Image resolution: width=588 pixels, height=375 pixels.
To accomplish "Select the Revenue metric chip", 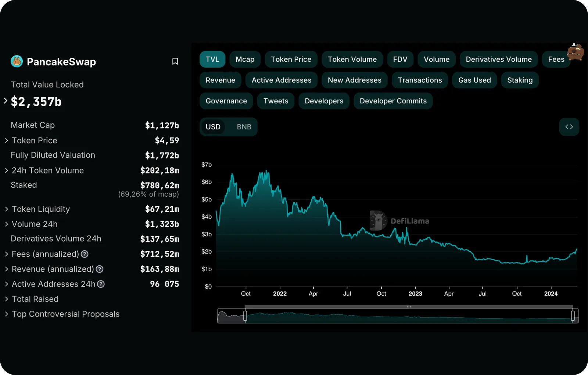I will tap(220, 80).
